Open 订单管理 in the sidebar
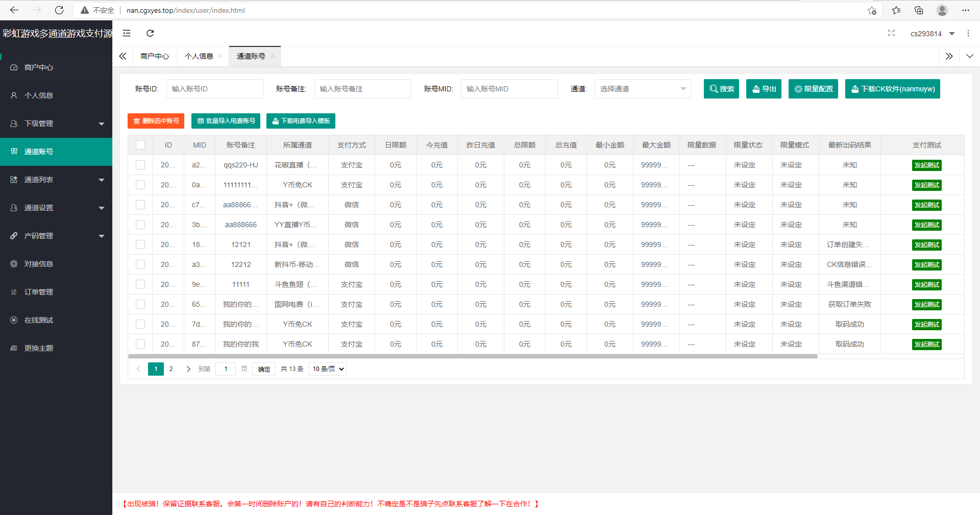 pos(39,292)
